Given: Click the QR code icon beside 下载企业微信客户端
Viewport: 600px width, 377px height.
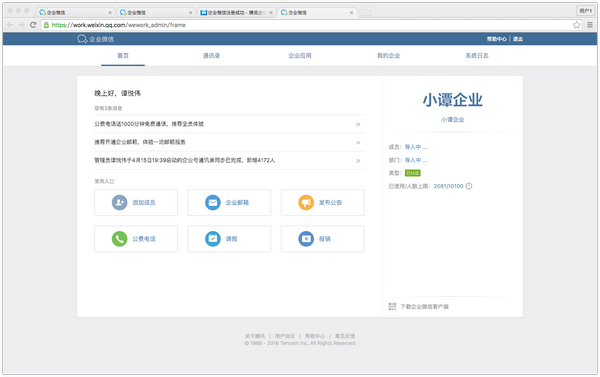Looking at the screenshot, I should coord(392,307).
